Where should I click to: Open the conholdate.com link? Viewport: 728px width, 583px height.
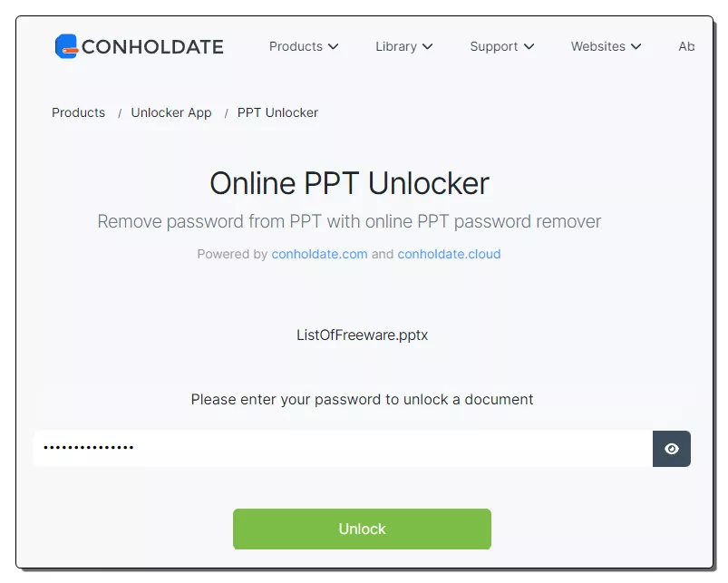319,254
